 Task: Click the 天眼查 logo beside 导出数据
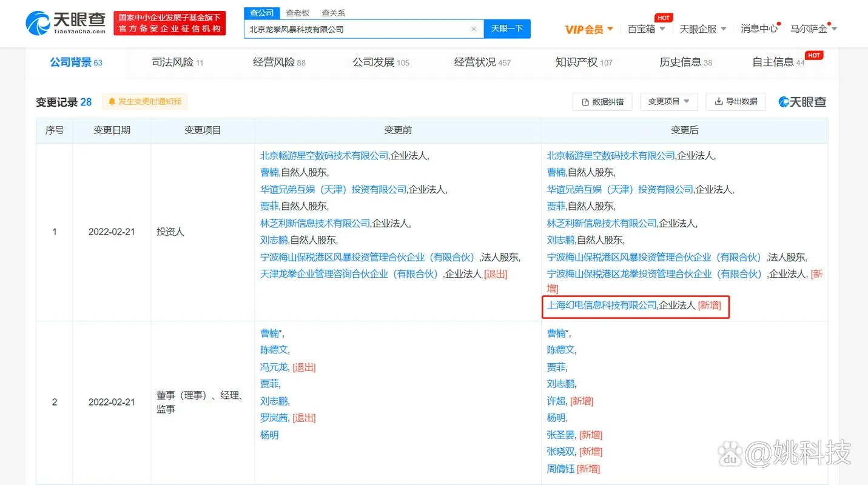802,102
